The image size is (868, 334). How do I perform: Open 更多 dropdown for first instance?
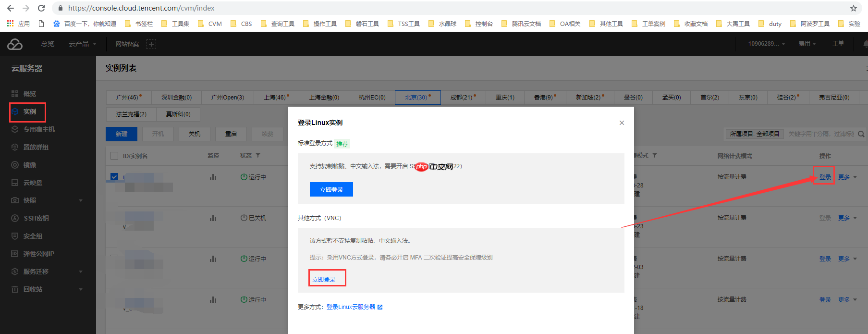point(847,177)
